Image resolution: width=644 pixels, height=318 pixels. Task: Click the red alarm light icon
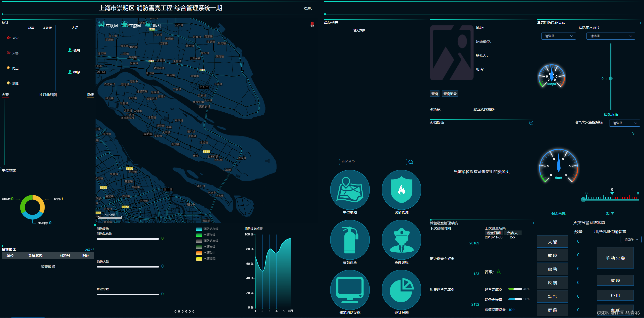point(312,24)
